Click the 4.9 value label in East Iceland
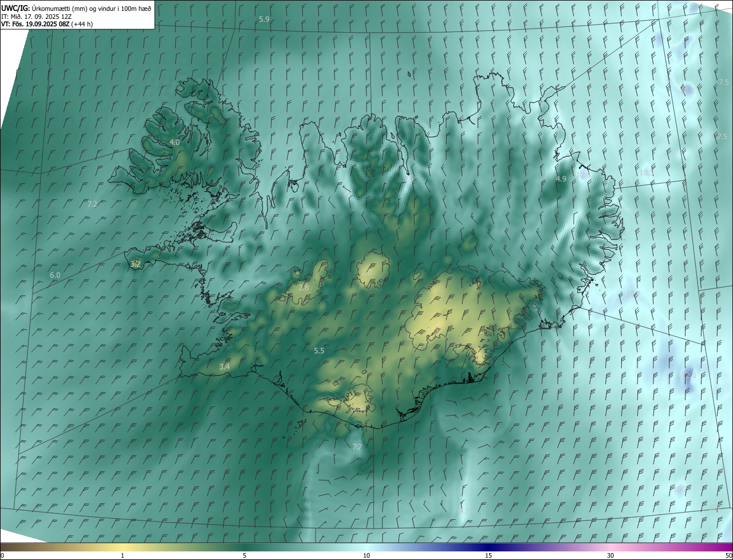The width and height of the screenshot is (733, 560). pyautogui.click(x=561, y=179)
